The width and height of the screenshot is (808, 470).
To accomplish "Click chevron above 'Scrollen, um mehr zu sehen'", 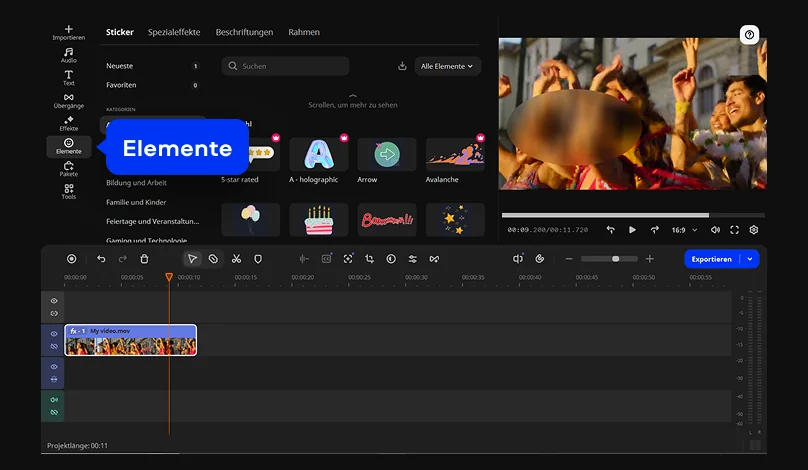I will click(x=353, y=96).
